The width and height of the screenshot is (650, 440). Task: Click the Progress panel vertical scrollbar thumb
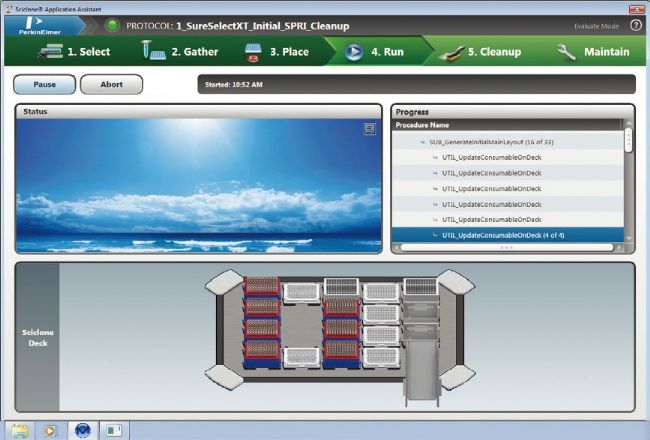(x=628, y=140)
